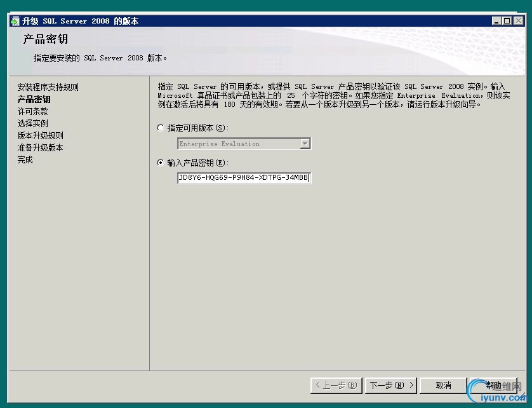Select 准备升级版本 step in sidebar
This screenshot has width=532, height=408.
(41, 147)
